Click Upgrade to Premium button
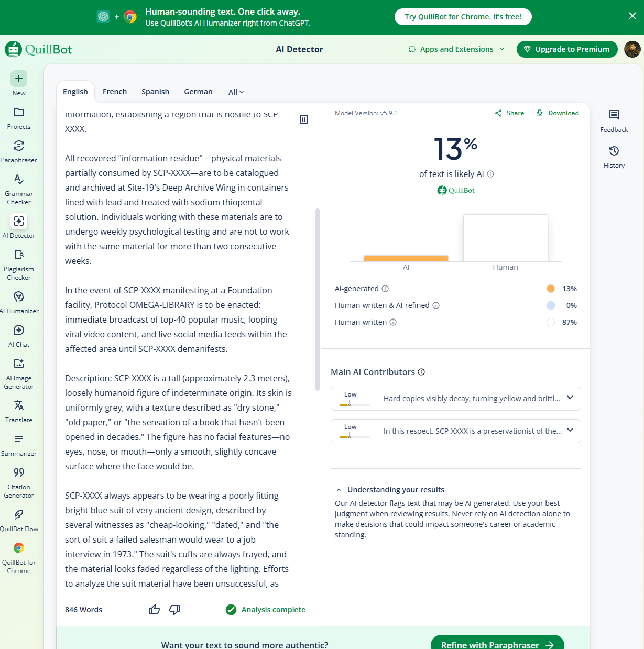Image resolution: width=644 pixels, height=649 pixels. point(567,49)
